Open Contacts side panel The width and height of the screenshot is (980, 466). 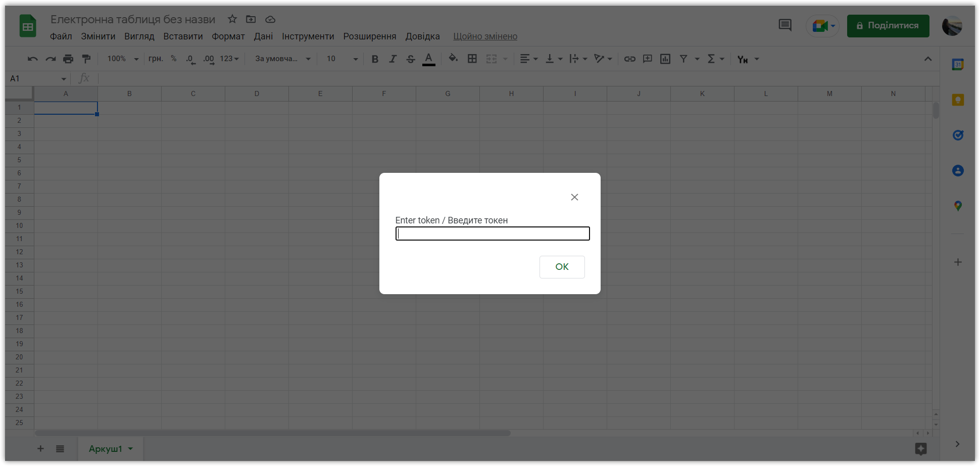click(958, 171)
